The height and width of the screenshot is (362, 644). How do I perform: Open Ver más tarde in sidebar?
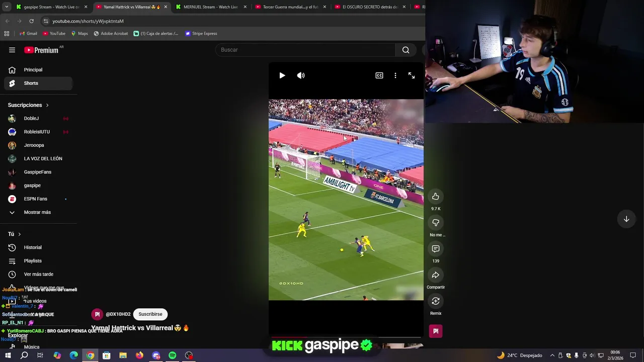pos(38,274)
